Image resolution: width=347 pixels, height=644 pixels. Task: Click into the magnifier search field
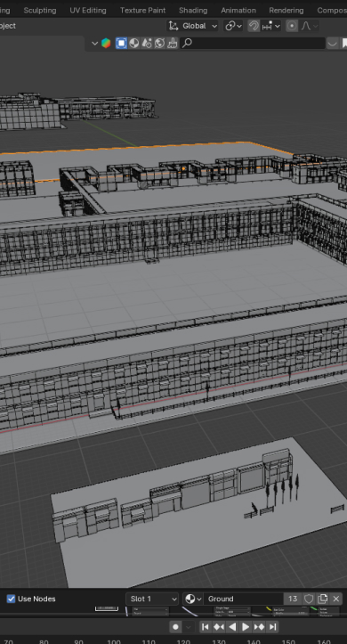coord(253,43)
